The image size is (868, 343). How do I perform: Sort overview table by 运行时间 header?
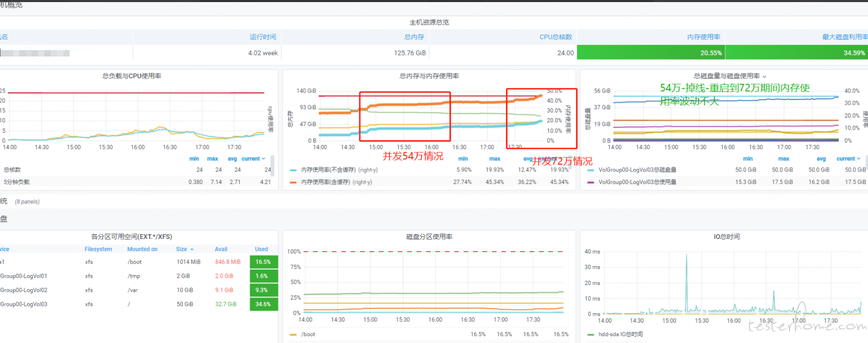pos(263,37)
